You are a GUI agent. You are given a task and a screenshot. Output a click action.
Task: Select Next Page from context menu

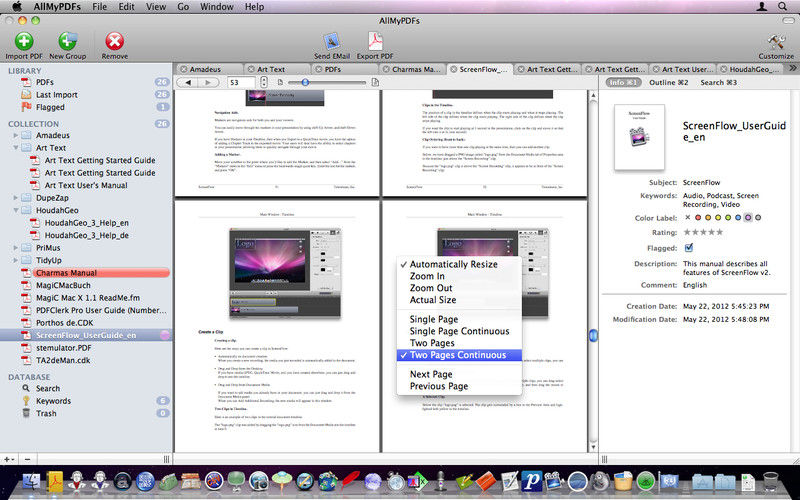459,374
